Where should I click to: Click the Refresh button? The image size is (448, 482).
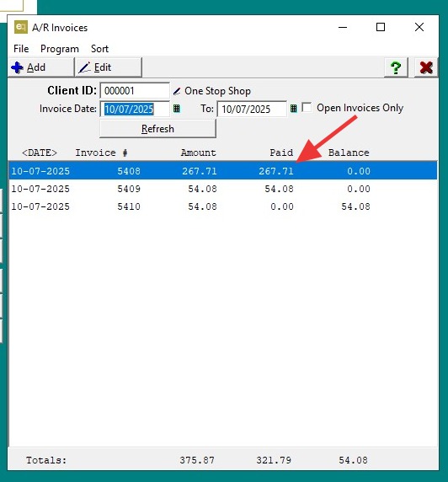pyautogui.click(x=158, y=128)
